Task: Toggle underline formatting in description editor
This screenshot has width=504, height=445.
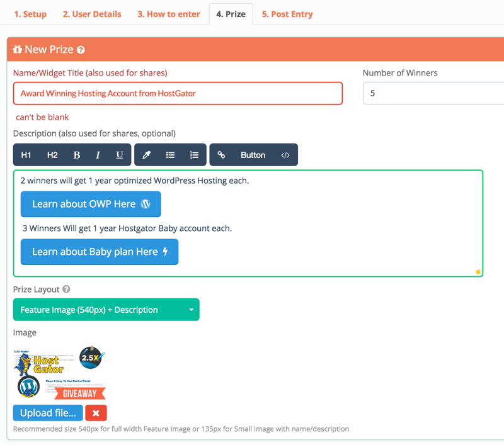Action: (119, 155)
